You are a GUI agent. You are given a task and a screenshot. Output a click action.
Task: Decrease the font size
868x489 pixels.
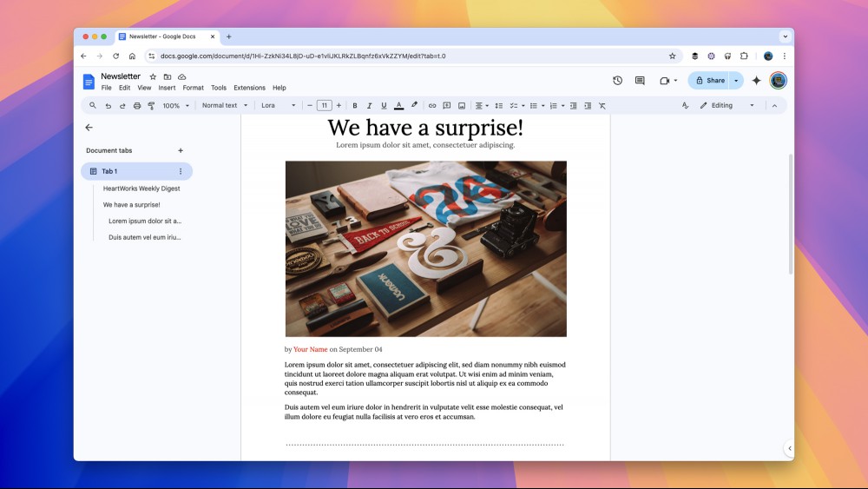pyautogui.click(x=310, y=105)
